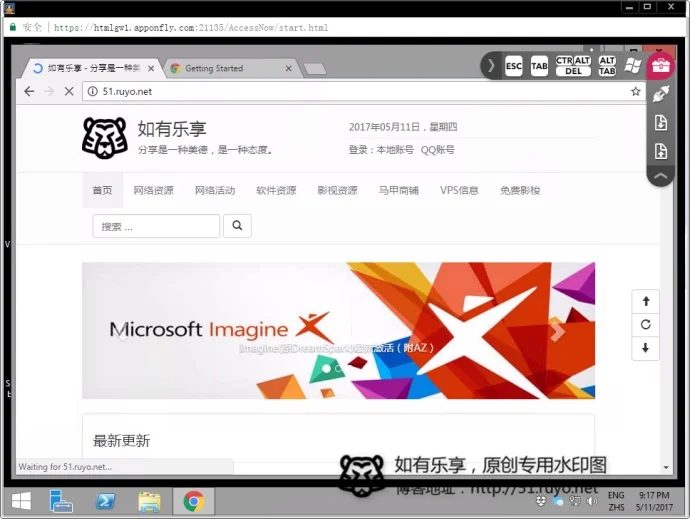Screen dimensions: 690x519
Task: Click the Chrome icon in taskbar
Action: [x=194, y=501]
